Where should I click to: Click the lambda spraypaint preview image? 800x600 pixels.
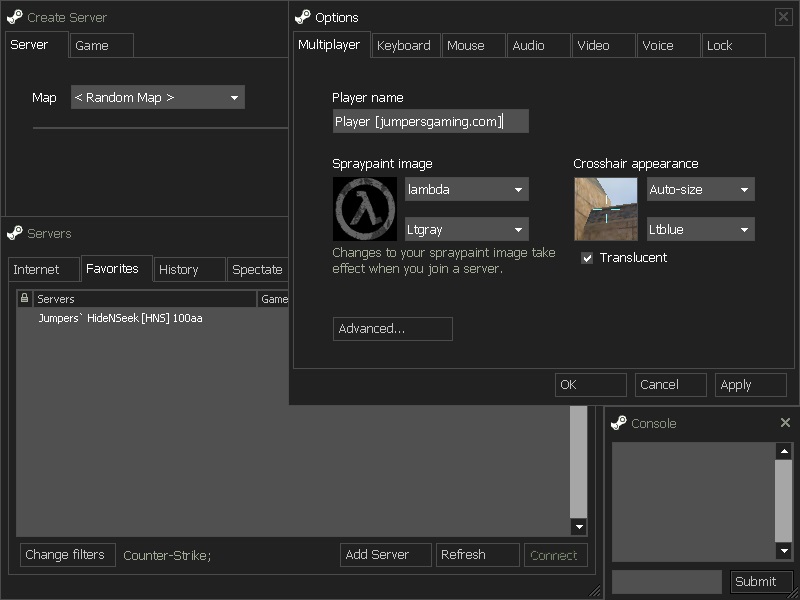pyautogui.click(x=364, y=209)
